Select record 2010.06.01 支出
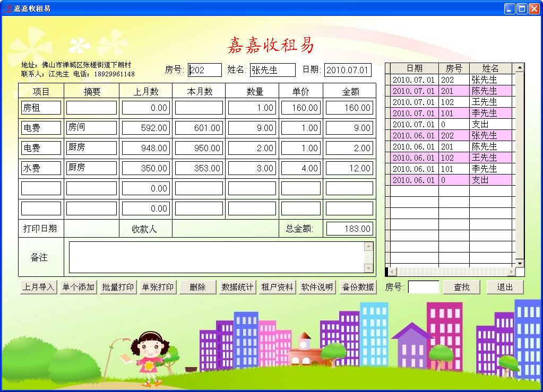The height and width of the screenshot is (392, 543). (x=451, y=180)
